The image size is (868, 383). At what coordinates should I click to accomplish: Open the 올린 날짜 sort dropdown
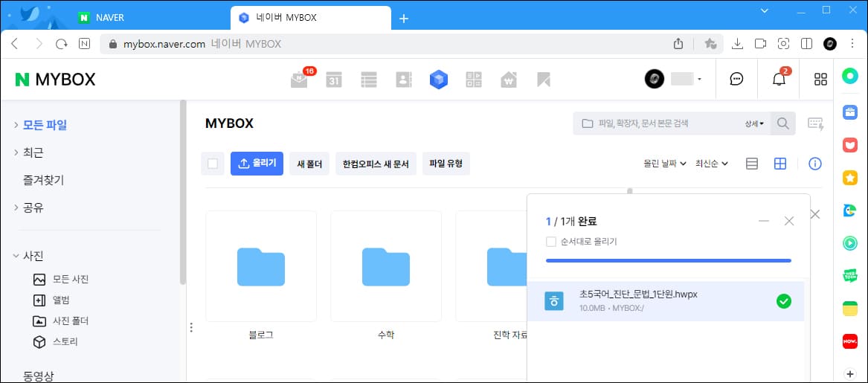(x=665, y=164)
